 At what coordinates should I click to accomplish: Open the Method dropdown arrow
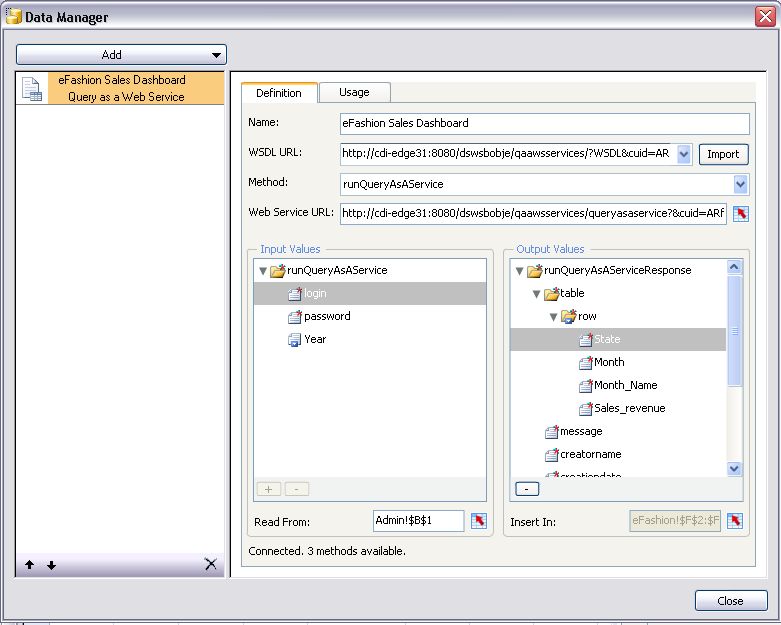[740, 184]
